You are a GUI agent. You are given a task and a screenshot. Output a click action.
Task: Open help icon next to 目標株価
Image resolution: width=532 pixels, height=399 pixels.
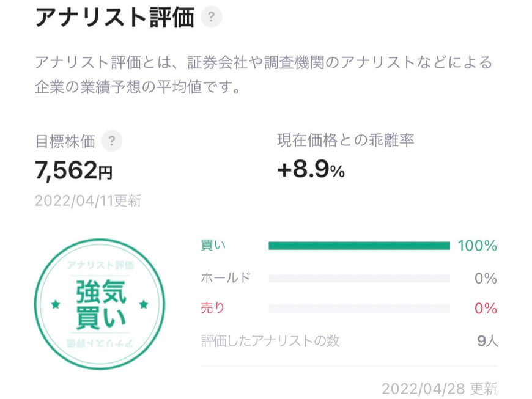coord(112,141)
